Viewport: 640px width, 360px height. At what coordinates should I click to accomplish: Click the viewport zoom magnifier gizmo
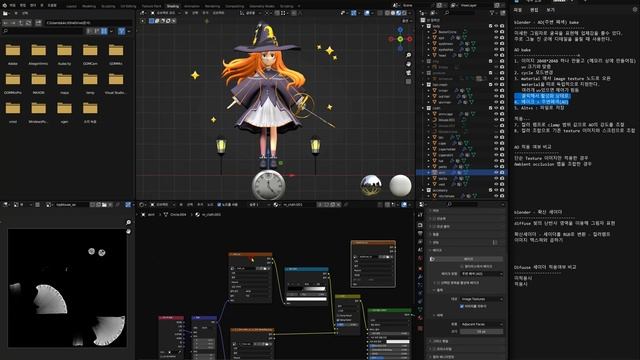(409, 55)
